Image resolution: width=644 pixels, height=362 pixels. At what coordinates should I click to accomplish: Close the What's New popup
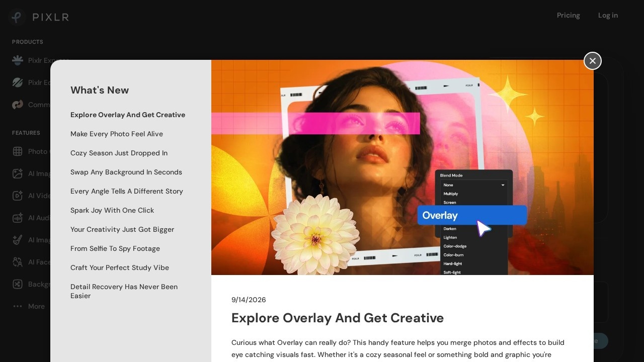[x=593, y=61]
